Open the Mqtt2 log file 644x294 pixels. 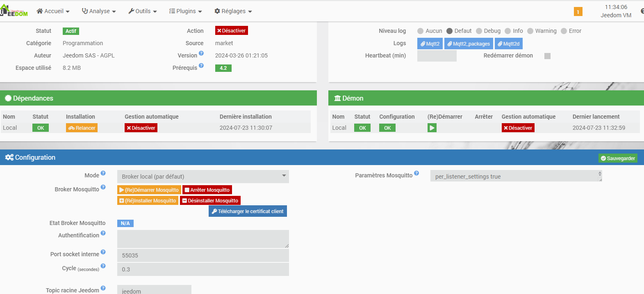pos(430,44)
